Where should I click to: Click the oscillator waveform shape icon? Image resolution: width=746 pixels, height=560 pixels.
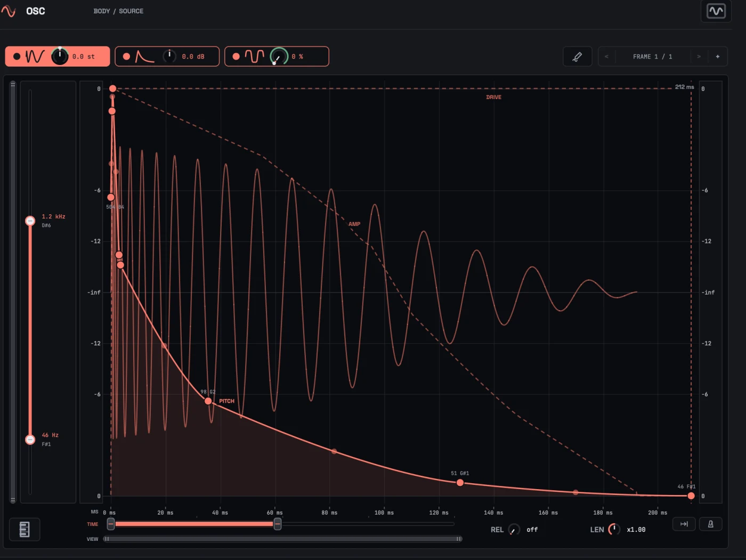(x=35, y=56)
